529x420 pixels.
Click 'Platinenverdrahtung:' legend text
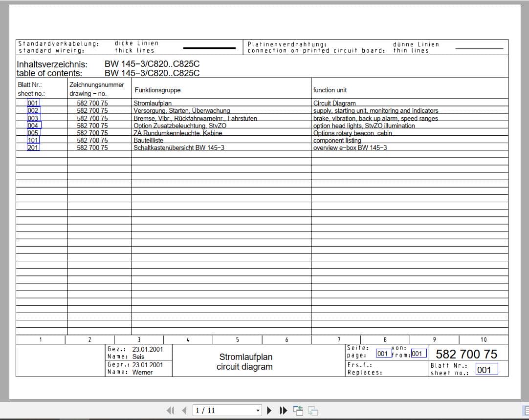[x=287, y=44]
